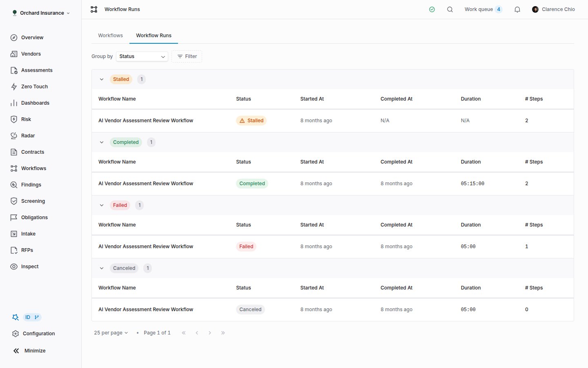The height and width of the screenshot is (368, 588).
Task: Open Obligations flag icon
Action: coord(14,218)
